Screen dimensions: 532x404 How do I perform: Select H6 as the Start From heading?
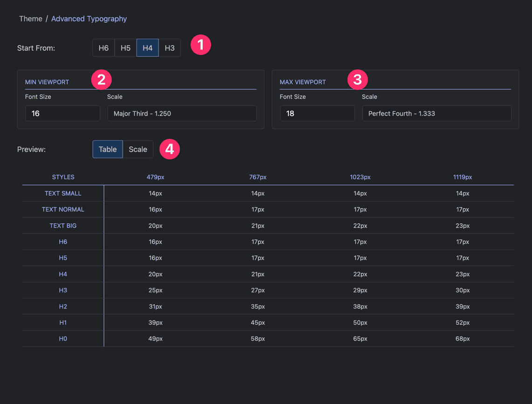(103, 48)
